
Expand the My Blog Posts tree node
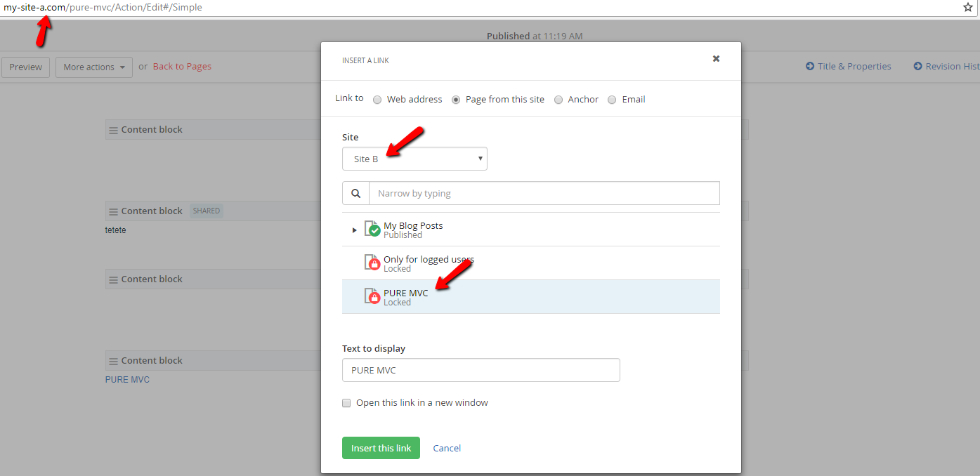coord(354,230)
